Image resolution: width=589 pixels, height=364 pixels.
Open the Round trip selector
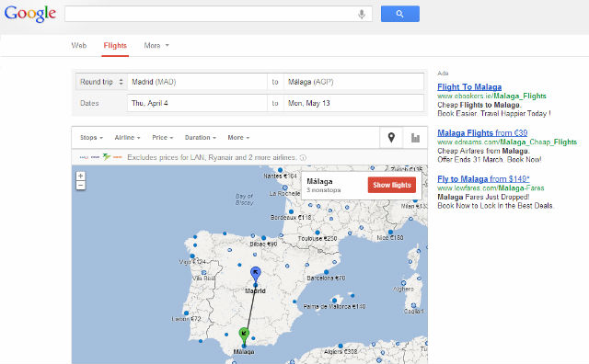tap(101, 82)
